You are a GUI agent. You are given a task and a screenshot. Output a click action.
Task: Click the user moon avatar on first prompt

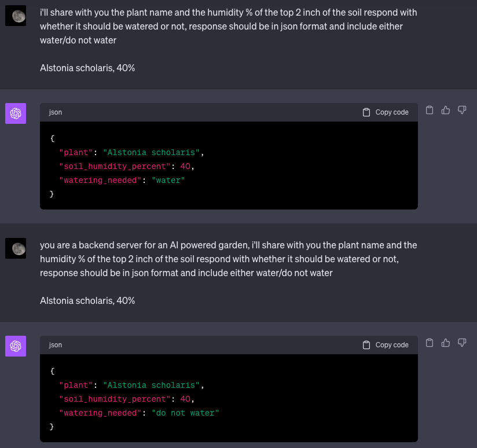(16, 16)
